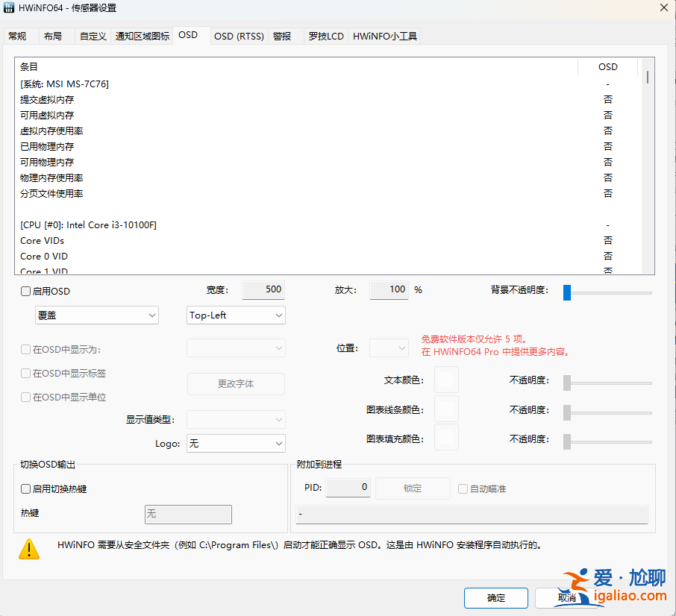Image resolution: width=676 pixels, height=616 pixels.
Task: Open the 覆盖 mode dropdown
Action: 97,315
